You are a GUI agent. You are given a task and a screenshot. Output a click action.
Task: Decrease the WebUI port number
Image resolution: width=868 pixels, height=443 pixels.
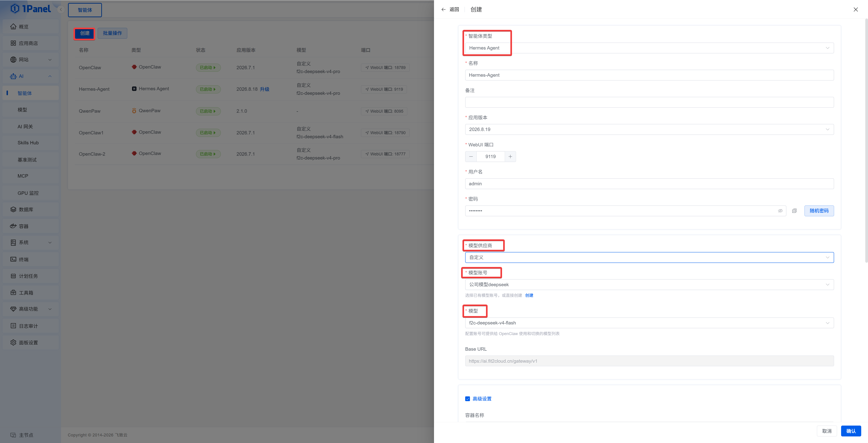pyautogui.click(x=471, y=157)
